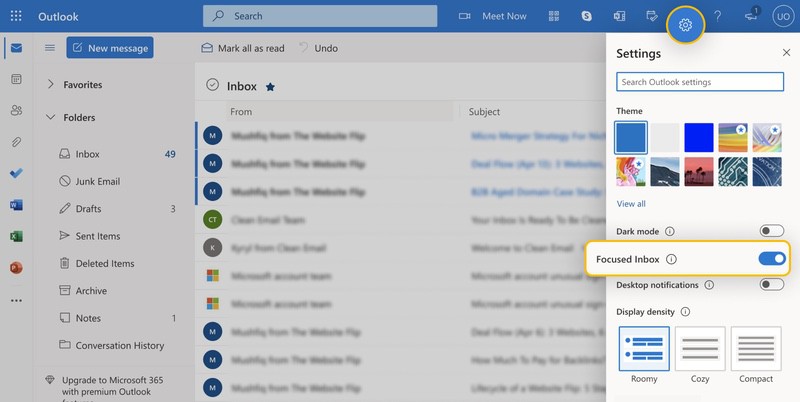Open My Day calendar-check icon
This screenshot has height=402, width=800.
(x=652, y=16)
